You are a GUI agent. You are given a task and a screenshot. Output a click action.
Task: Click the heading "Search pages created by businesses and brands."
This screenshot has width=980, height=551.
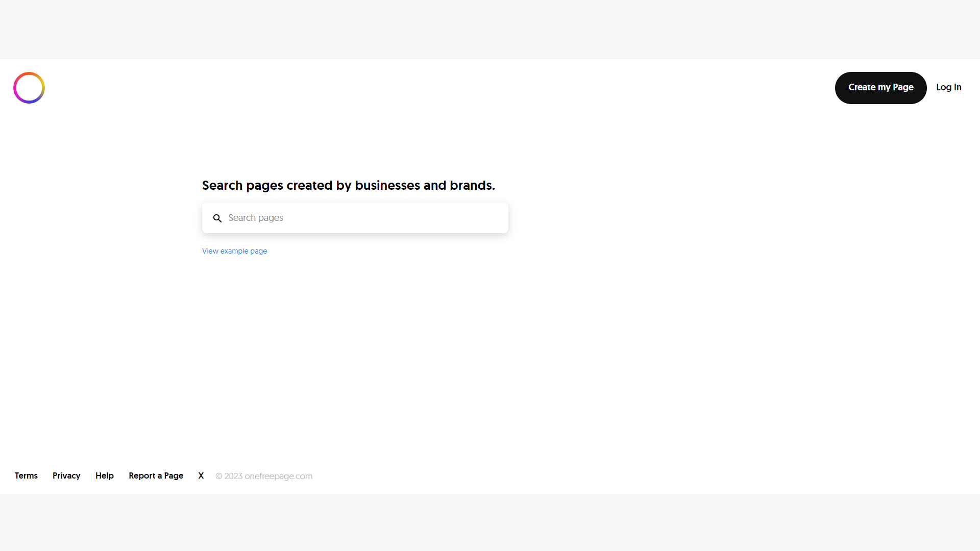(349, 185)
